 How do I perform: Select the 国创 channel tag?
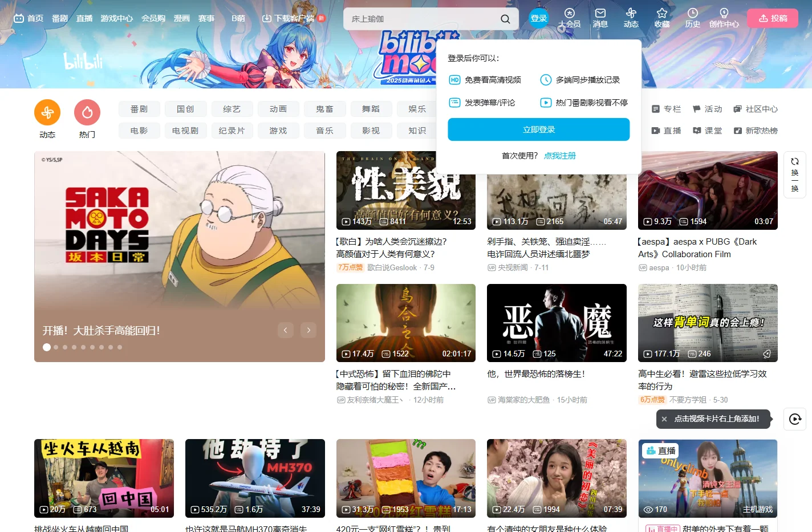185,109
